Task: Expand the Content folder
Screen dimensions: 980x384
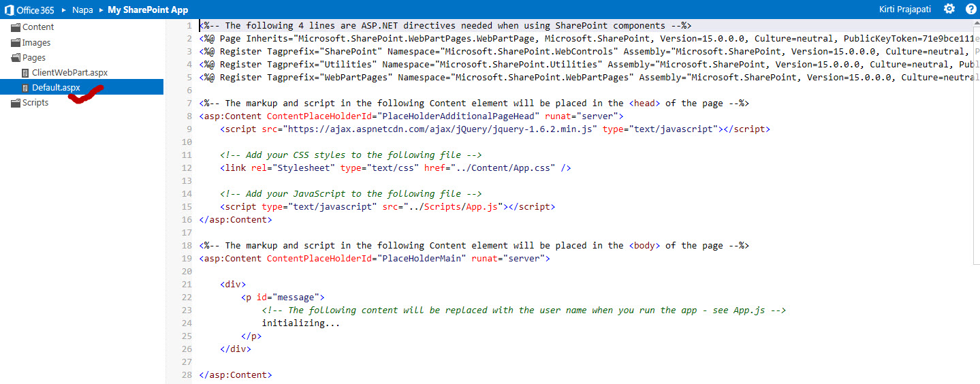Action: coord(38,27)
